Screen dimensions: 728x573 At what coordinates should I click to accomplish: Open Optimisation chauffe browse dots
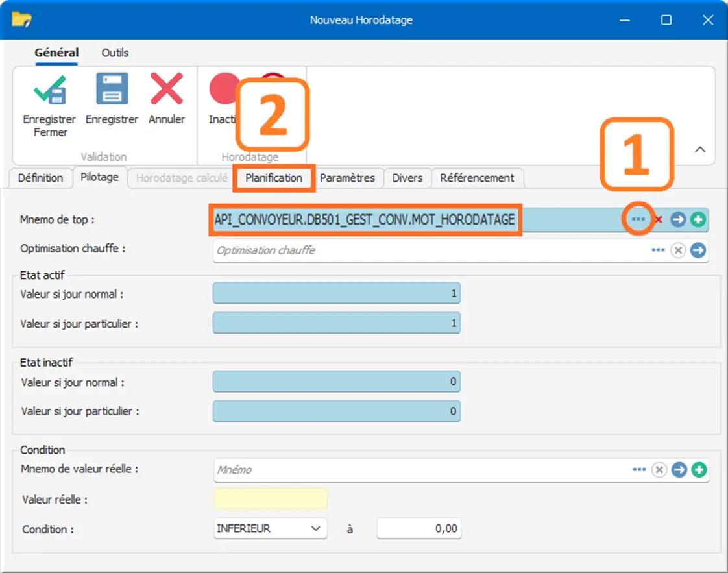point(658,250)
